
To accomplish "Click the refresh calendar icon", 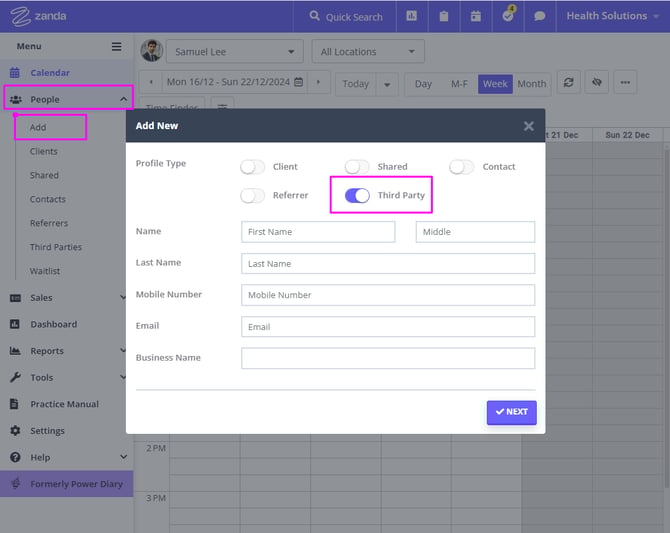I will (569, 83).
